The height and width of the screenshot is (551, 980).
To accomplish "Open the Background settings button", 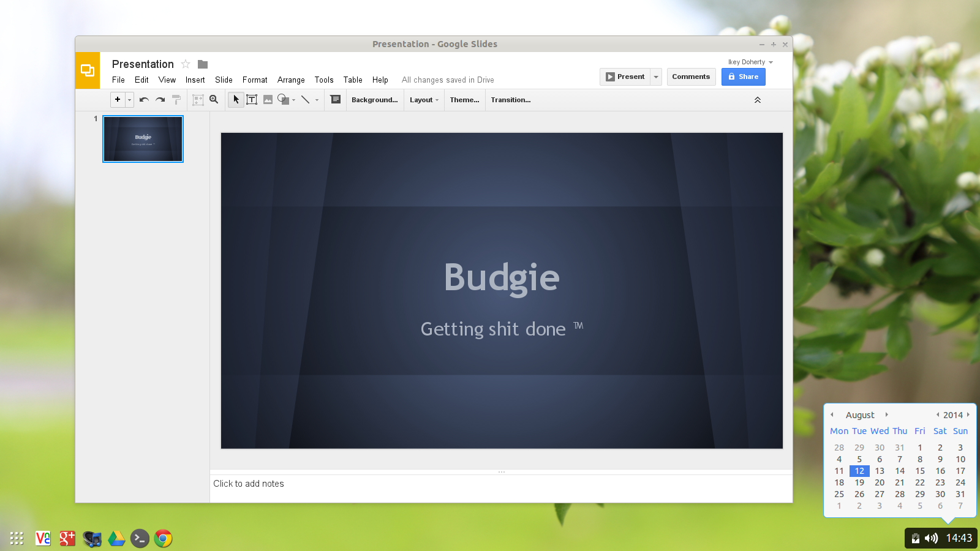I will pyautogui.click(x=375, y=100).
